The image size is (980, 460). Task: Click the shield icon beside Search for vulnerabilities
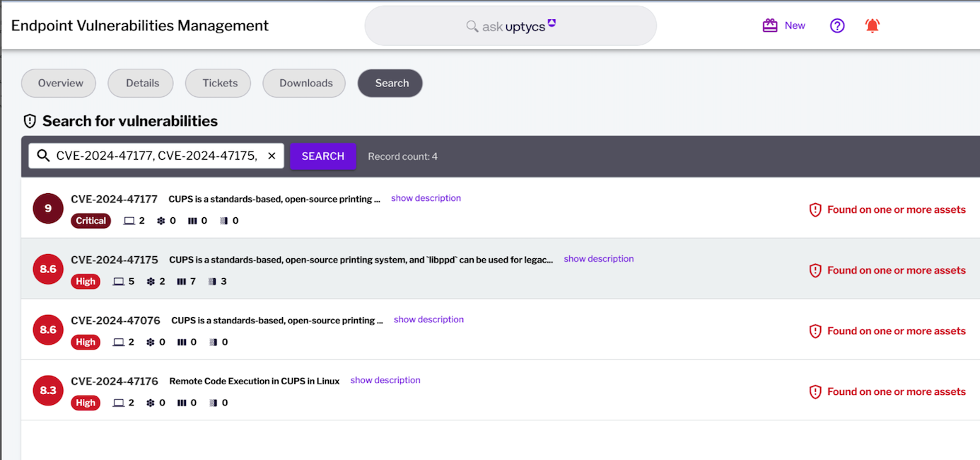(x=30, y=121)
